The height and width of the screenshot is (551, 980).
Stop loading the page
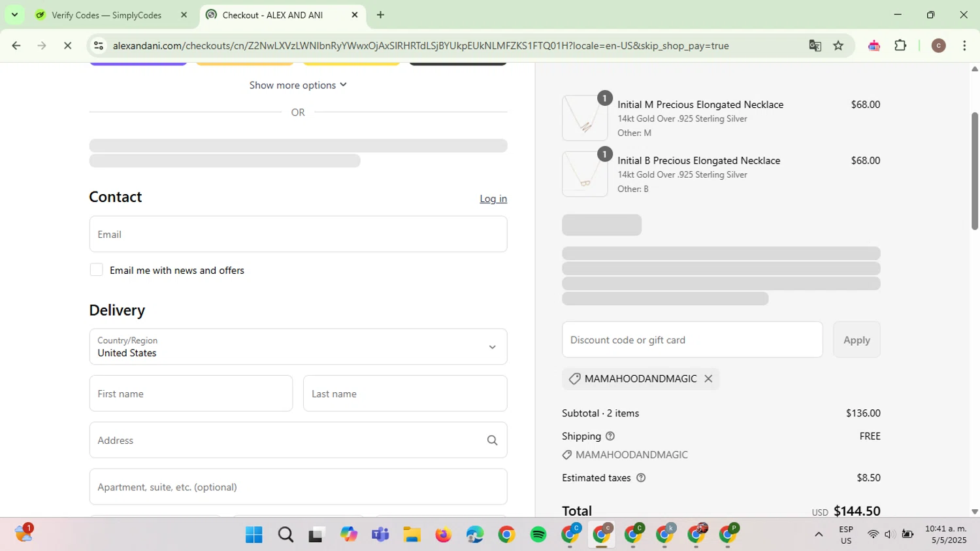[68, 46]
